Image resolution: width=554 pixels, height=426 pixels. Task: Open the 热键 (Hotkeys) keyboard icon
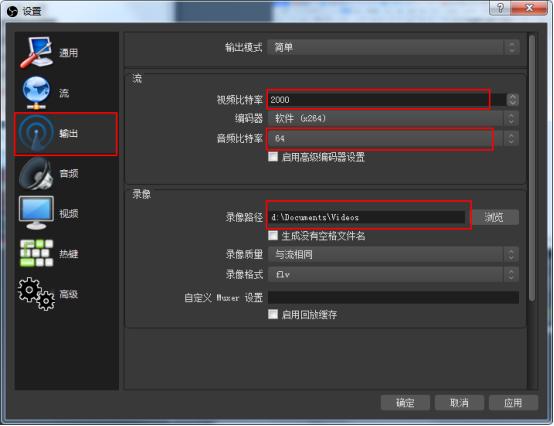36,253
